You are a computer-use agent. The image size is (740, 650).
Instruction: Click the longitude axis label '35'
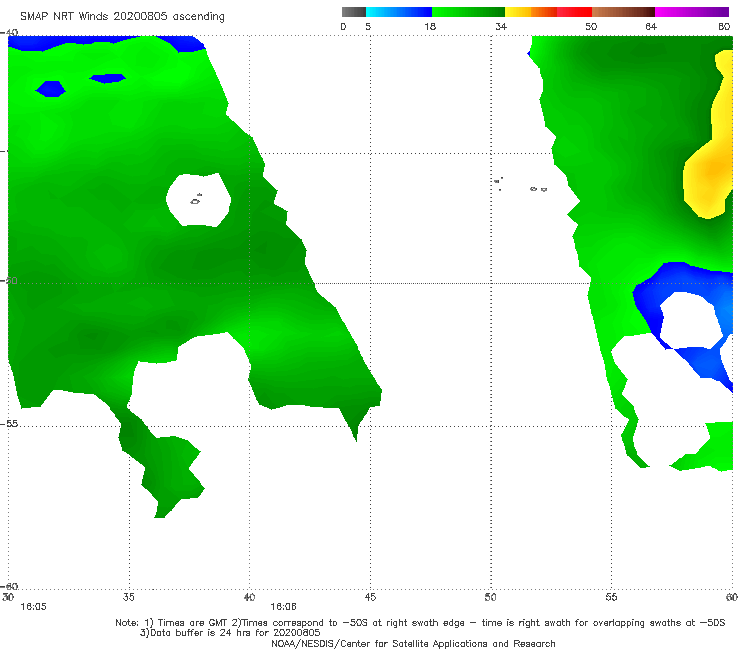[129, 597]
